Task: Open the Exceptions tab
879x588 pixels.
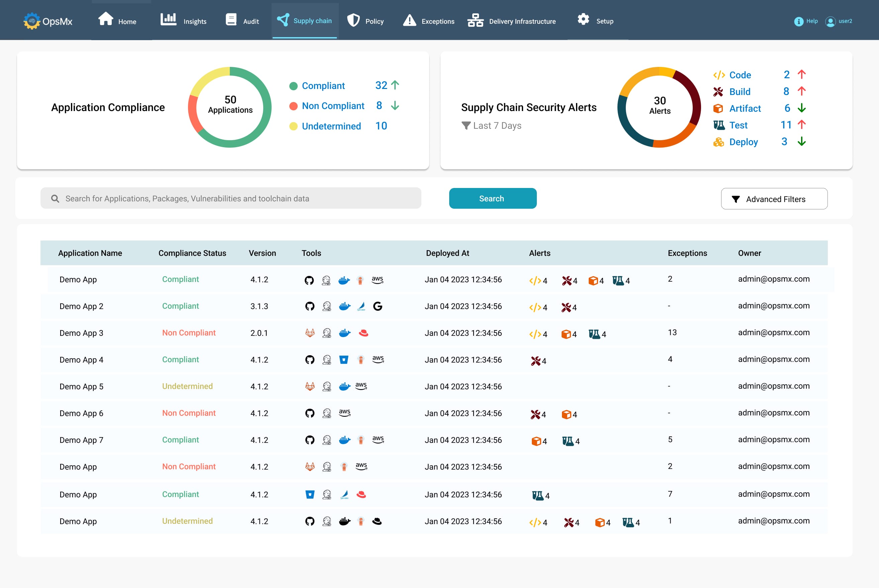Action: tap(428, 21)
